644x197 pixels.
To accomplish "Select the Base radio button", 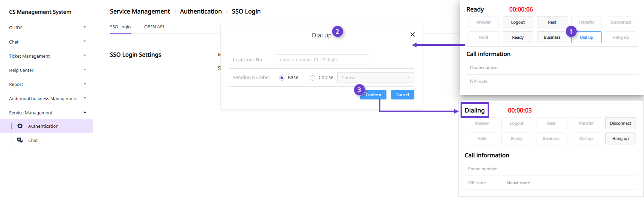I will [x=282, y=78].
